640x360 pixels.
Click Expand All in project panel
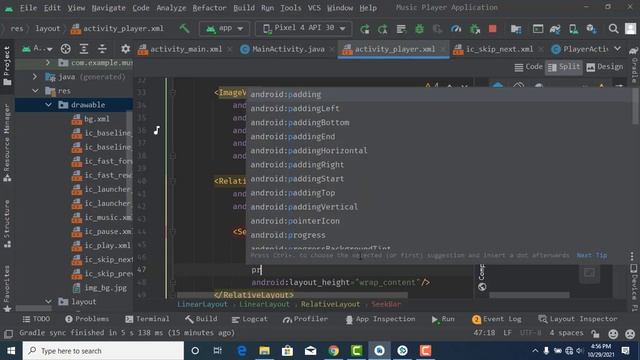coord(84,49)
